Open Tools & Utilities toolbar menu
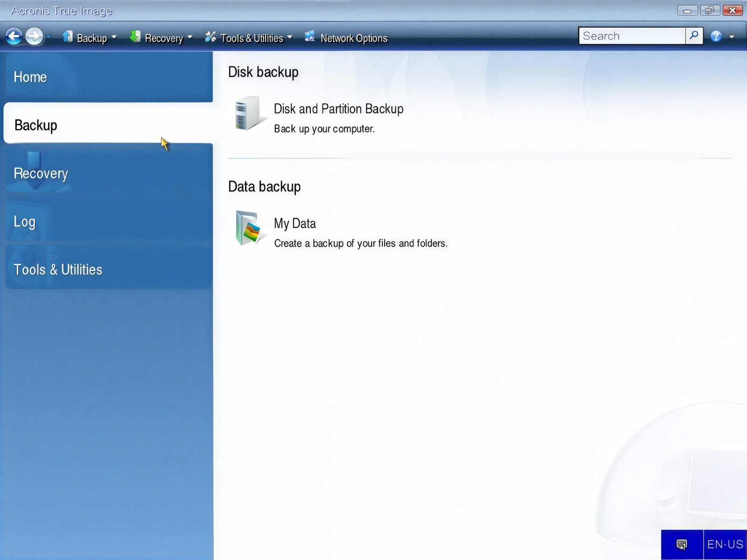This screenshot has width=747, height=560. pyautogui.click(x=252, y=38)
